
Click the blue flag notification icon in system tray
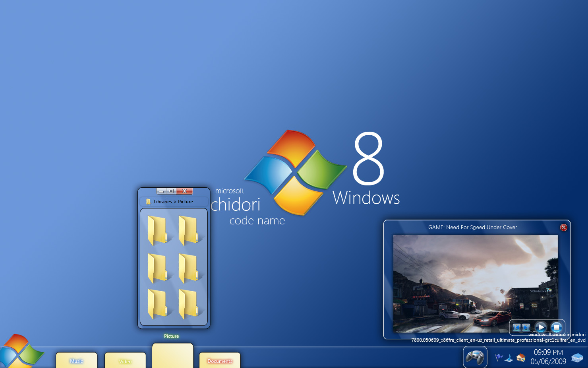pyautogui.click(x=498, y=357)
